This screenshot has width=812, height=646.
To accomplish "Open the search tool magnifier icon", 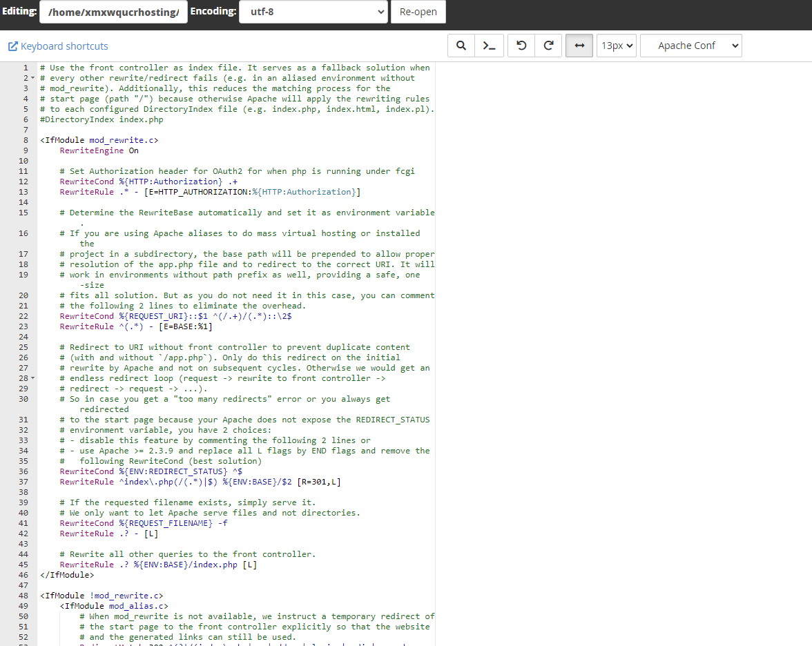I will [x=461, y=46].
